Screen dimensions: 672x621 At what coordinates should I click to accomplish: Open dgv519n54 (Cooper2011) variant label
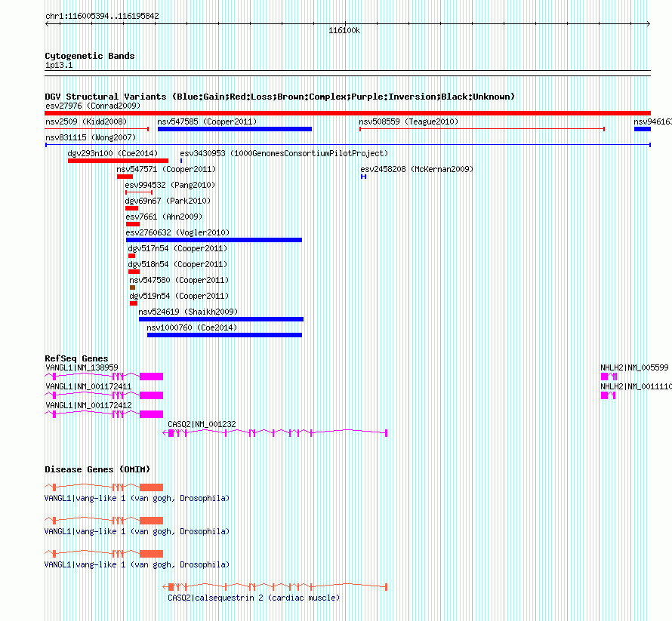(179, 296)
